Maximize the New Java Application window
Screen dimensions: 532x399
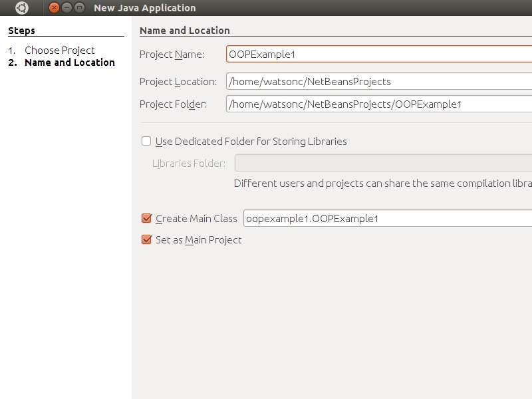79,7
